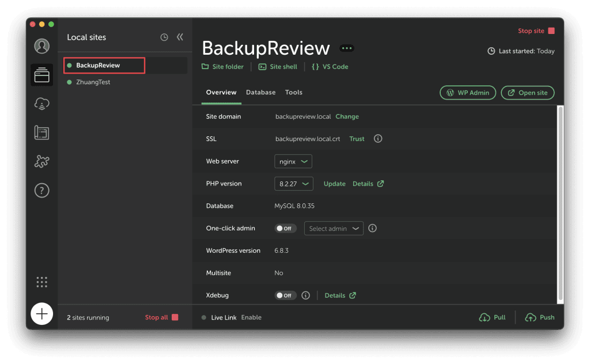Toggle the One-click admin switch
This screenshot has height=364, width=590.
[285, 229]
